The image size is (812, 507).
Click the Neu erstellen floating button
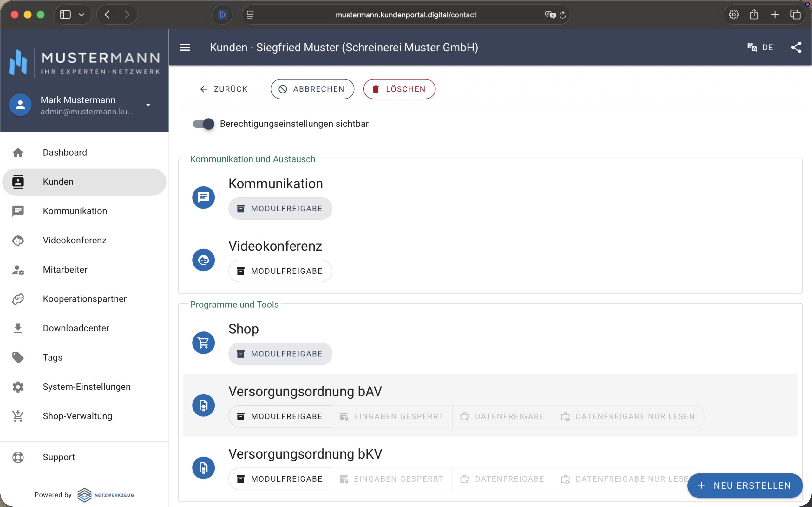coord(744,485)
